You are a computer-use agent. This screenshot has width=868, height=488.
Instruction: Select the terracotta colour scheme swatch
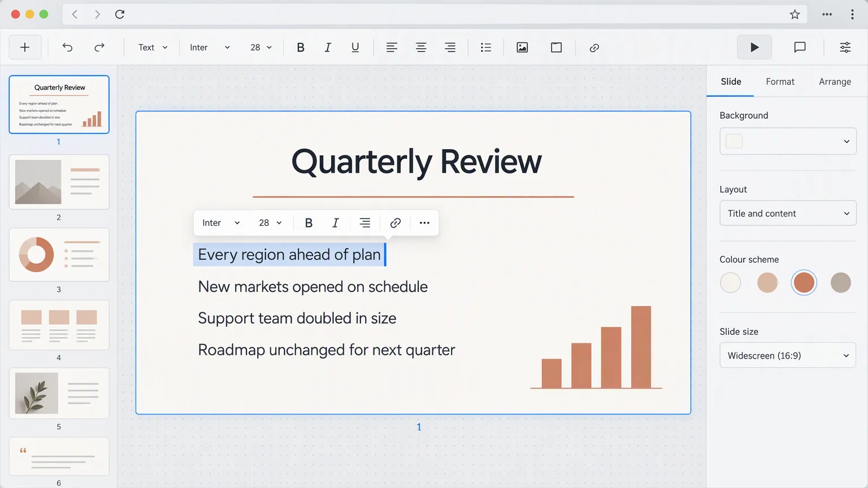coord(804,282)
